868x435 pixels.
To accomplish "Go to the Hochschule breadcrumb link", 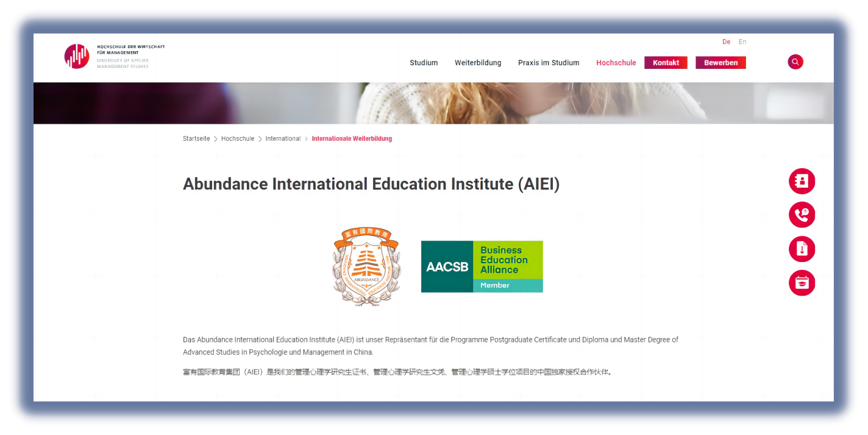I will click(x=238, y=139).
